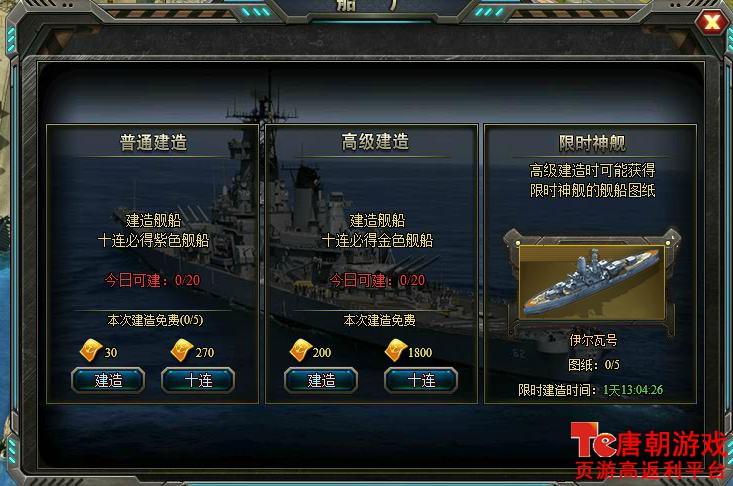The image size is (733, 486).
Task: Click the 唐朝游戏 logo watermark
Action: click(x=649, y=450)
